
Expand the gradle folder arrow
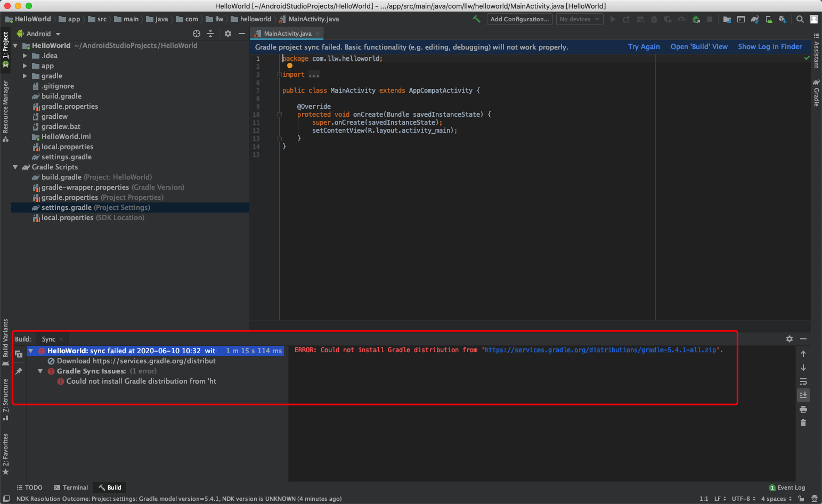point(25,76)
